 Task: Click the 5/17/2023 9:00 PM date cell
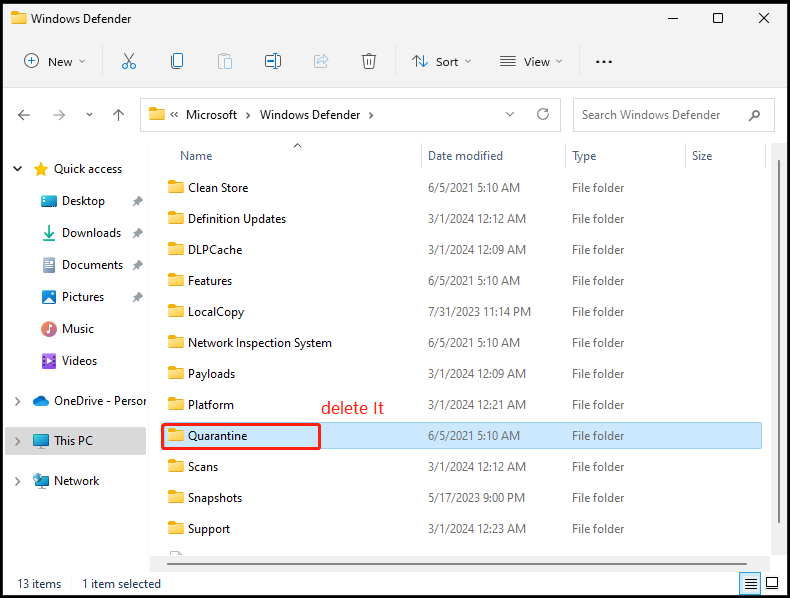coord(476,498)
